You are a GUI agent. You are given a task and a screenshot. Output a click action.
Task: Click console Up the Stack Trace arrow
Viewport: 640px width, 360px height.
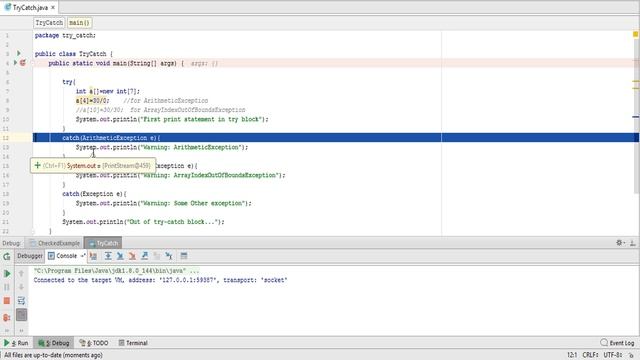21,273
